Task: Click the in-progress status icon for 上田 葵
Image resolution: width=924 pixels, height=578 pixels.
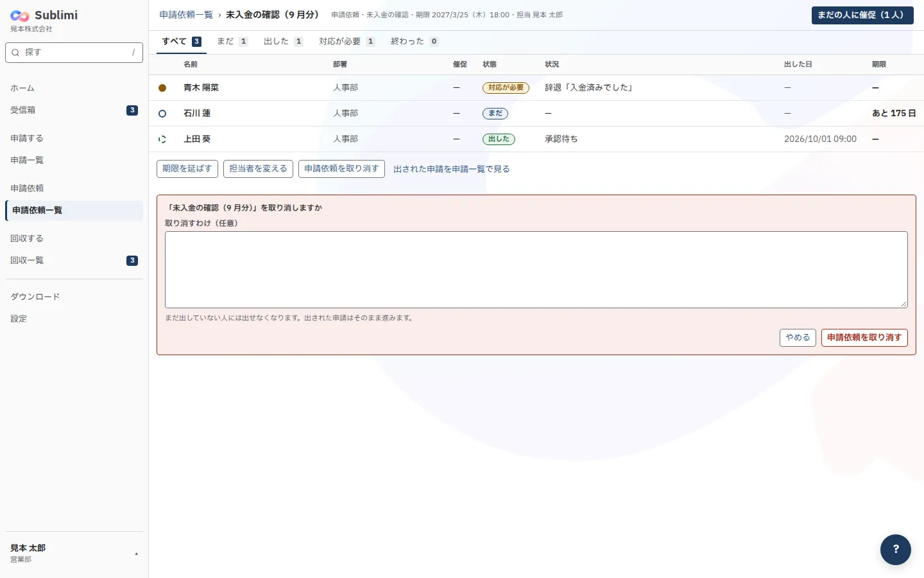Action: click(x=162, y=139)
